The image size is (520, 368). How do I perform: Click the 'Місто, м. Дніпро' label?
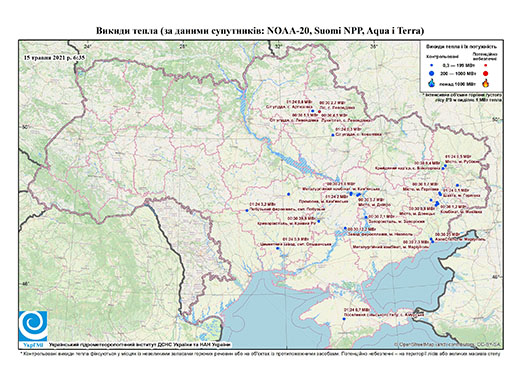coord(373,204)
